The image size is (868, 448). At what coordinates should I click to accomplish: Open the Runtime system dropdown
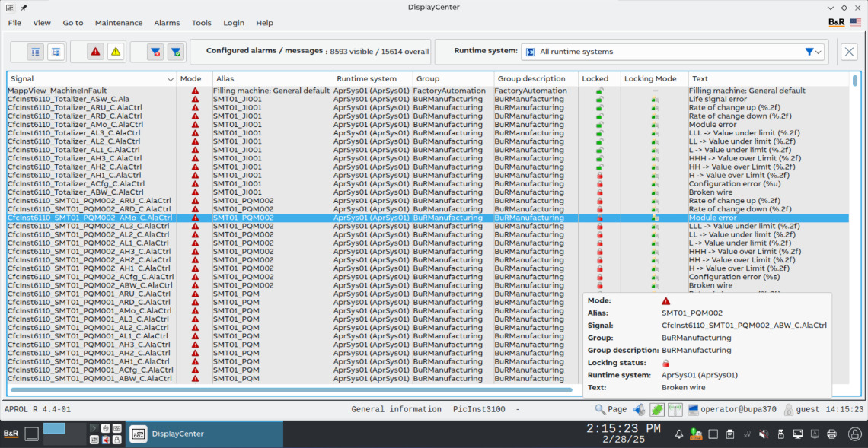pos(673,52)
